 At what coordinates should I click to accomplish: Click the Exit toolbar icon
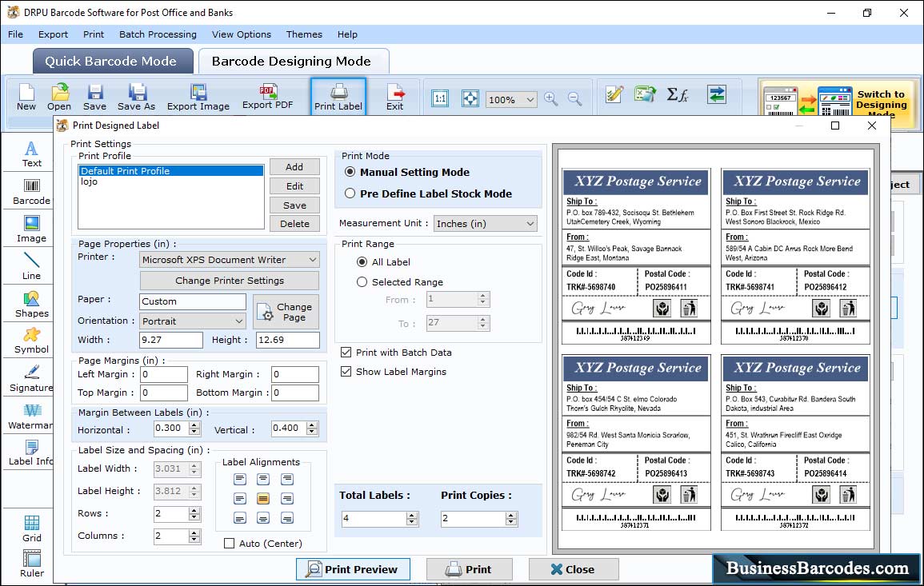pyautogui.click(x=395, y=98)
